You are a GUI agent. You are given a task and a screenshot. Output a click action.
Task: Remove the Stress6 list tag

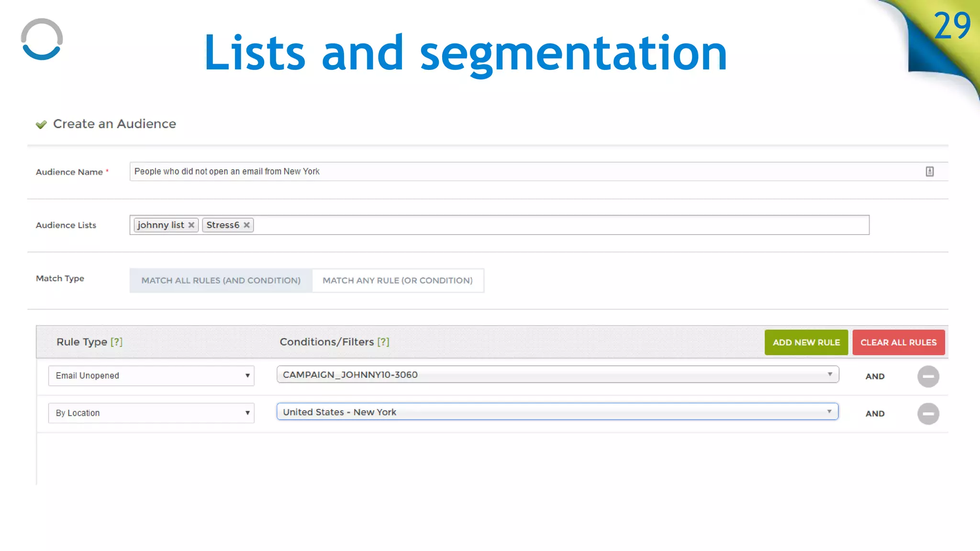pyautogui.click(x=246, y=225)
